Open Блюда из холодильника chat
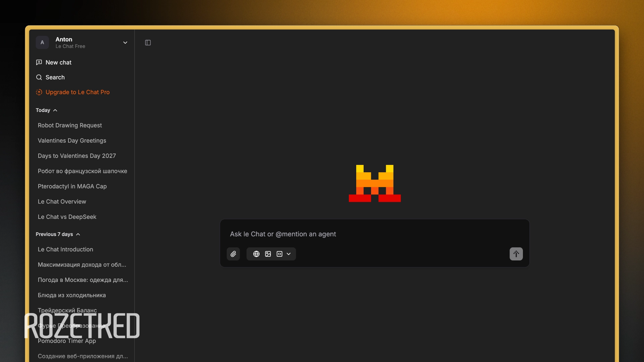 (72, 295)
